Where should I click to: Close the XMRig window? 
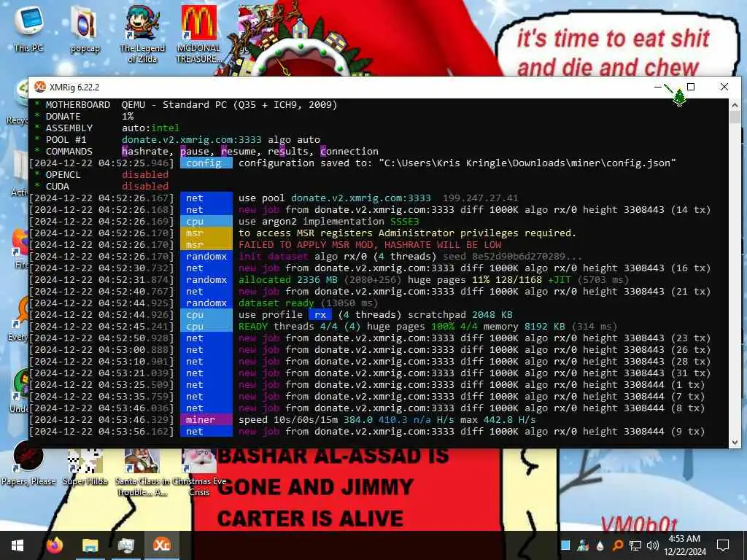click(x=724, y=87)
